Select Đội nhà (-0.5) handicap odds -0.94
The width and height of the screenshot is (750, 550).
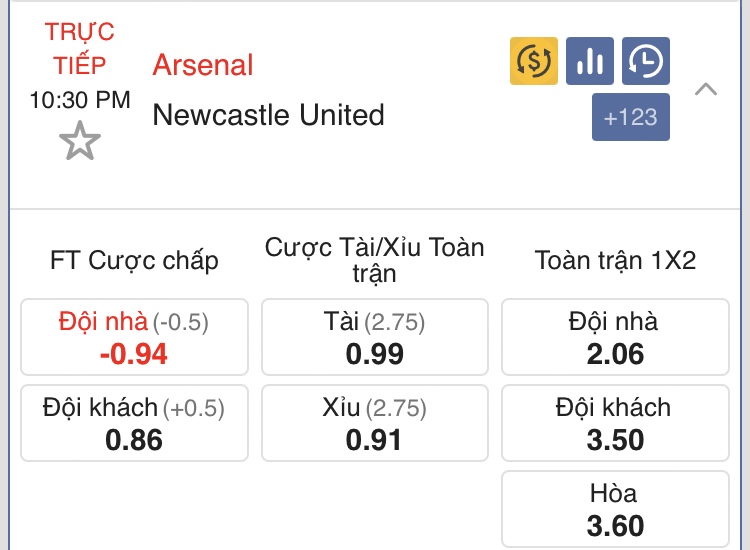pyautogui.click(x=134, y=337)
